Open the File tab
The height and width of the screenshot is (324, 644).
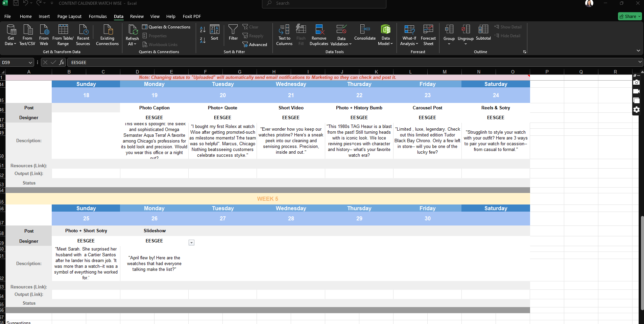pyautogui.click(x=7, y=16)
